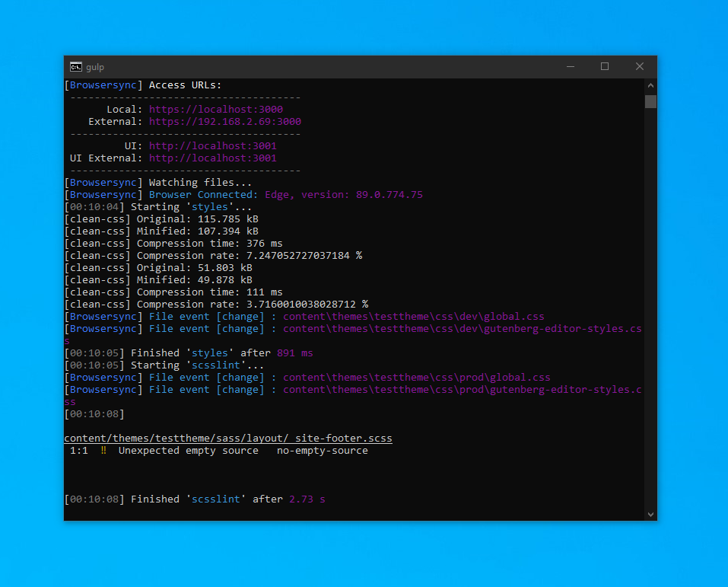Click 'Finished scsslint after 2.73 s' line
Image resolution: width=728 pixels, height=587 pixels.
click(195, 499)
